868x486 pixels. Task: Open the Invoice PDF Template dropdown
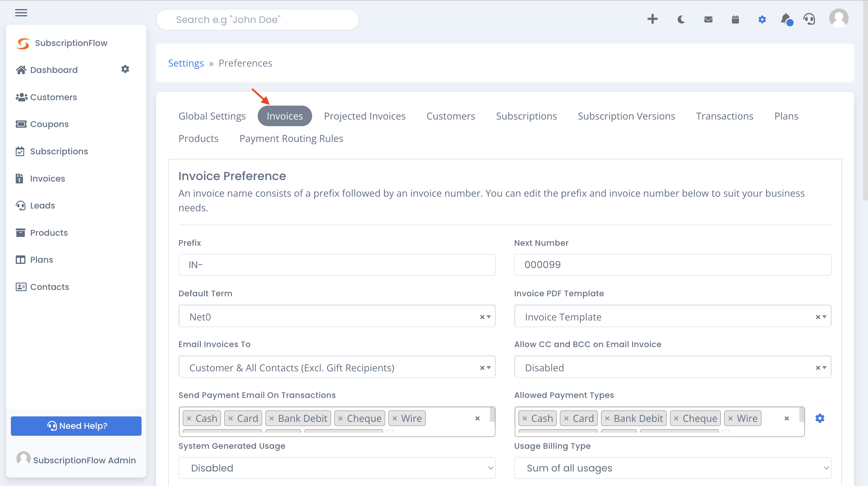[x=673, y=316]
